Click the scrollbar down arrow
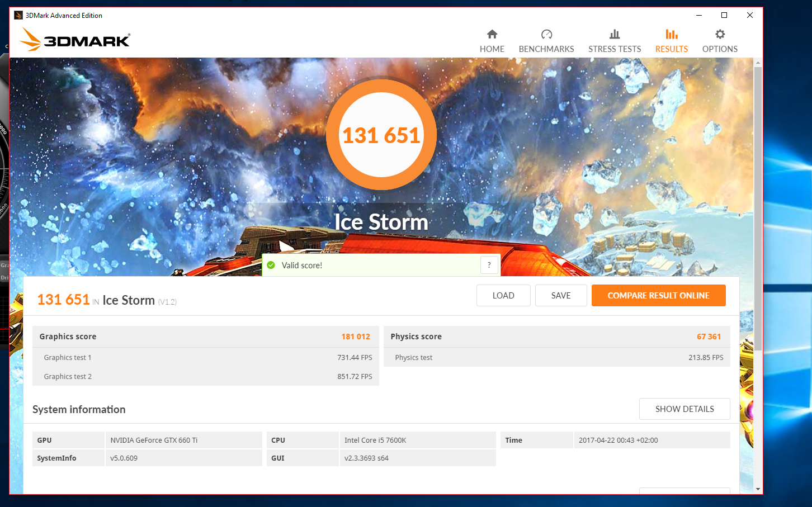This screenshot has height=507, width=812. pyautogui.click(x=758, y=489)
